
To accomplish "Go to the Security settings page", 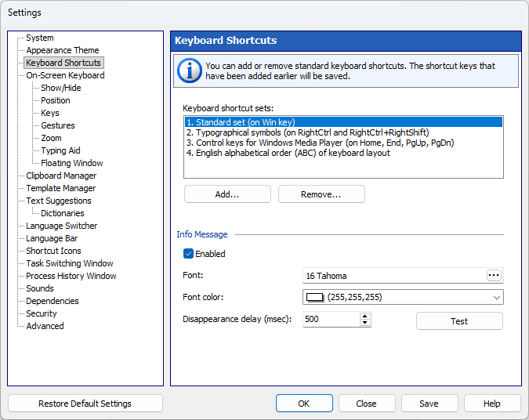I will click(42, 313).
